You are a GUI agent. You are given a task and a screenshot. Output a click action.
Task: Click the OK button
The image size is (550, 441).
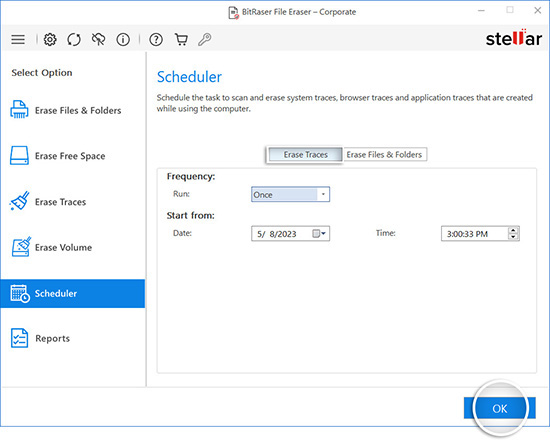(499, 408)
